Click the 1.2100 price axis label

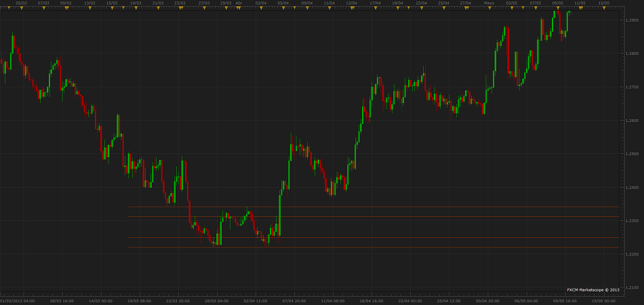631,287
